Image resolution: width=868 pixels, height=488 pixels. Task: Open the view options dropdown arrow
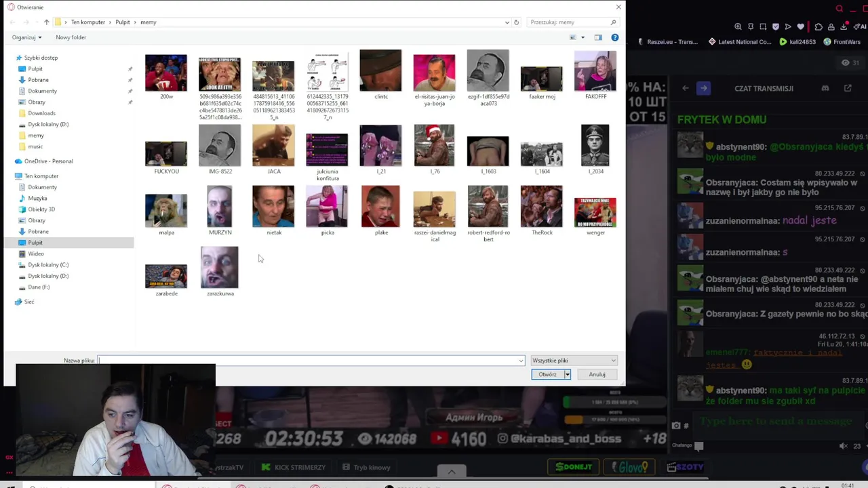click(583, 37)
